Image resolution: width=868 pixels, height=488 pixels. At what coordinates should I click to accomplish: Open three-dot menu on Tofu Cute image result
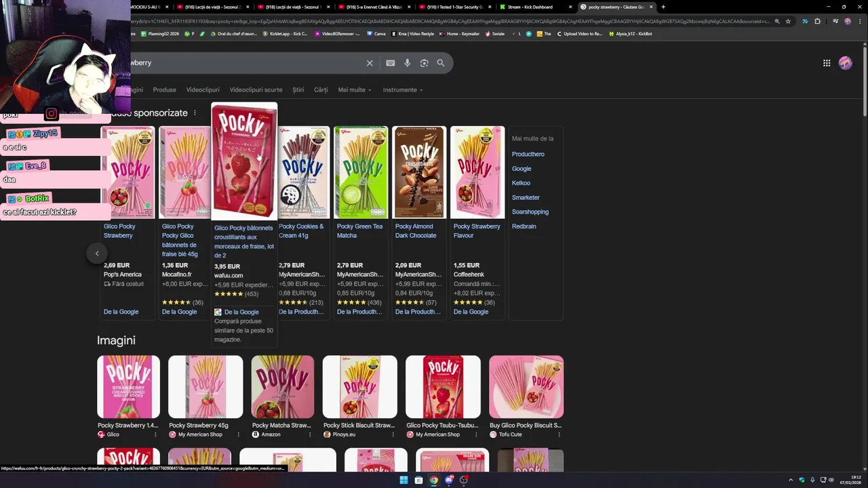(559, 434)
